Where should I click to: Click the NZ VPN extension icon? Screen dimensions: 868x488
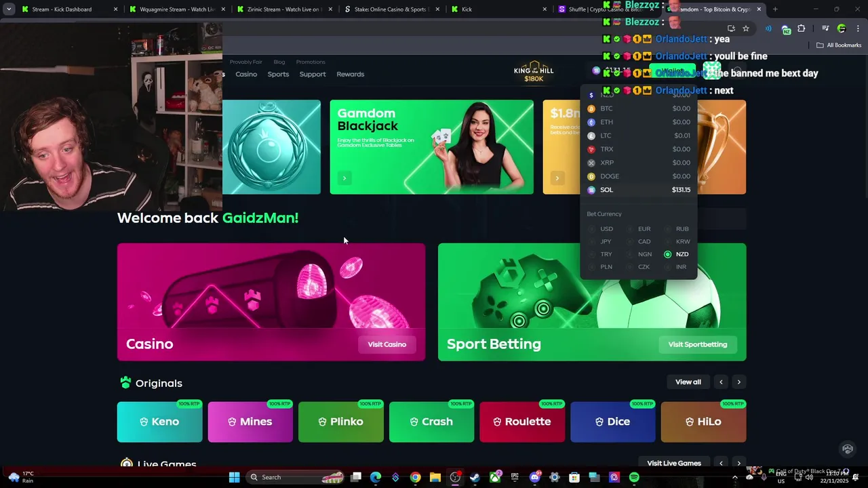coord(786,29)
